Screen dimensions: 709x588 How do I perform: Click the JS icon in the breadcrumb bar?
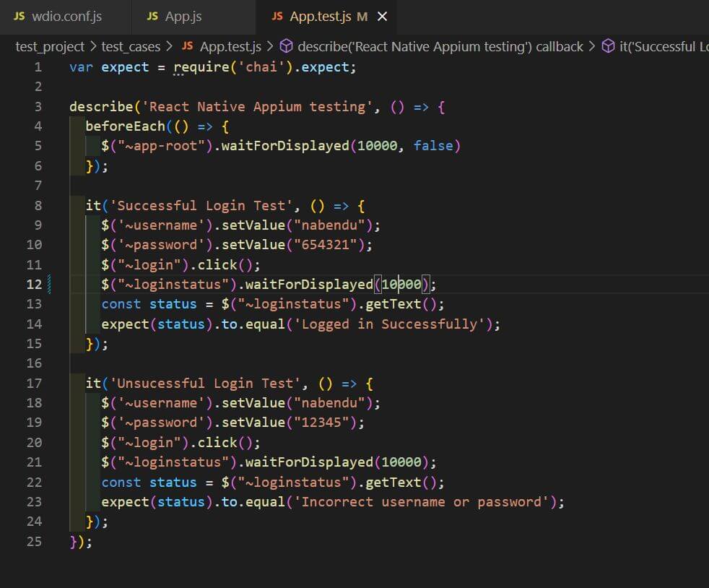(188, 46)
